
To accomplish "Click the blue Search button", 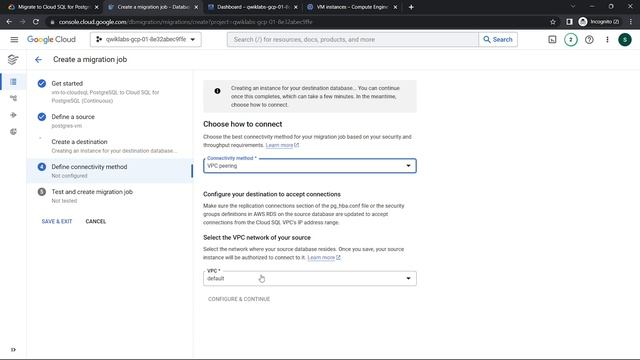I will tap(498, 40).
